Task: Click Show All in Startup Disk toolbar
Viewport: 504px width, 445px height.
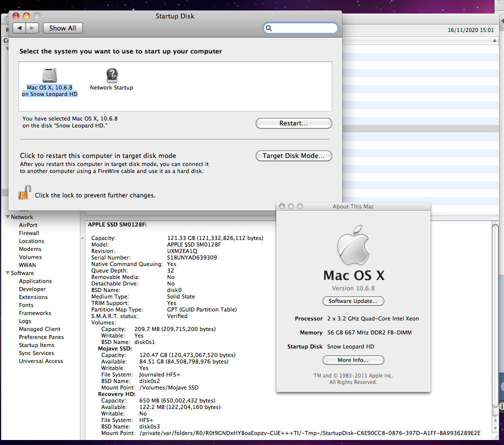Action: (62, 28)
